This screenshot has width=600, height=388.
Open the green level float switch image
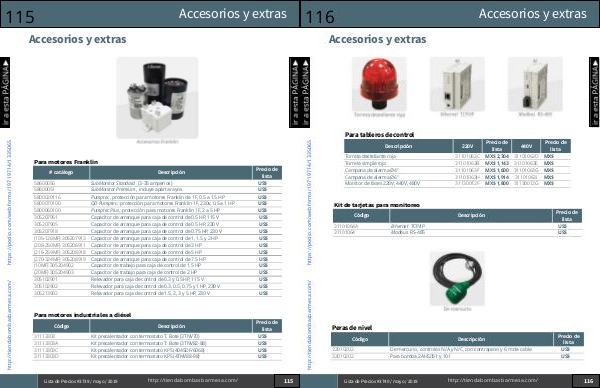pyautogui.click(x=457, y=279)
